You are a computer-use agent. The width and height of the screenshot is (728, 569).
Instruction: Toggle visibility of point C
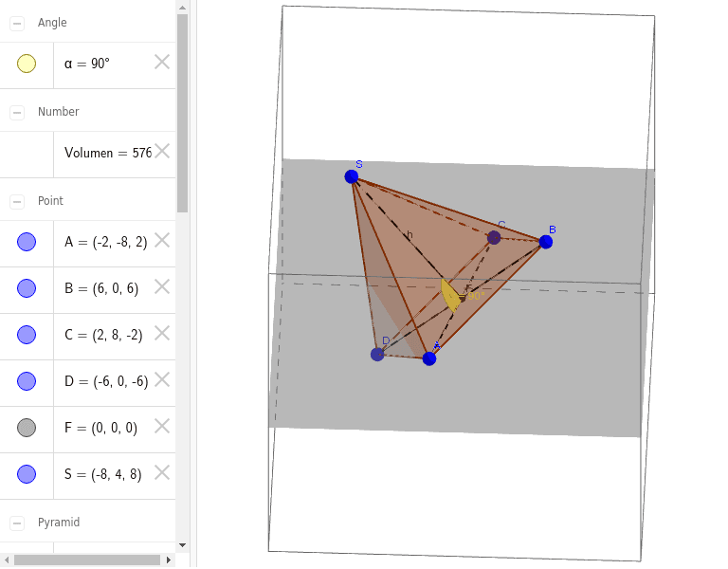point(27,335)
